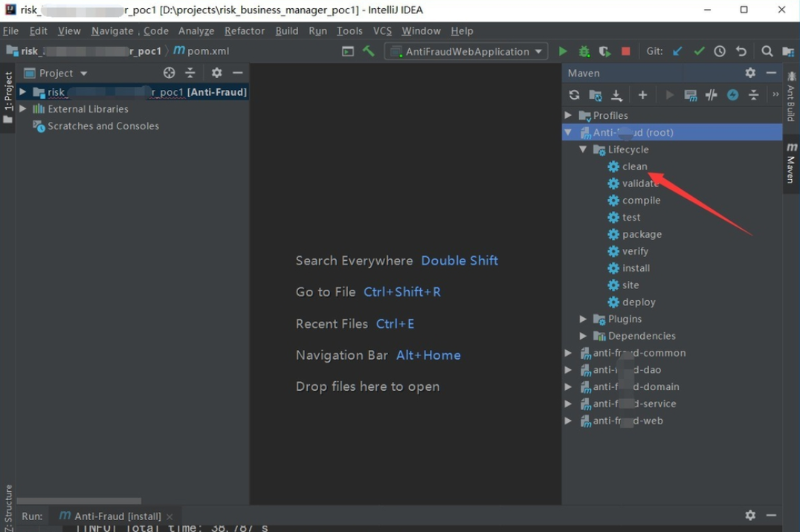Click Download Sources and Documentation icon

(x=616, y=95)
